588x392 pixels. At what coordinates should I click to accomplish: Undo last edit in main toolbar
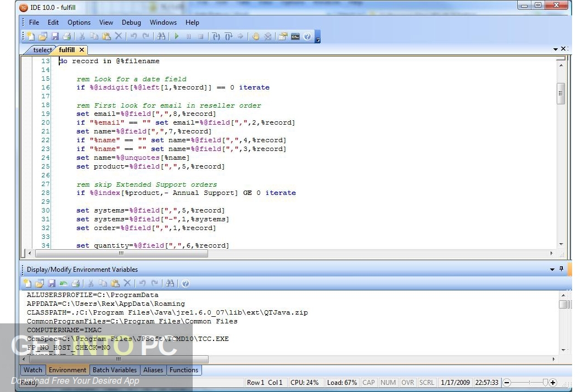(x=133, y=36)
